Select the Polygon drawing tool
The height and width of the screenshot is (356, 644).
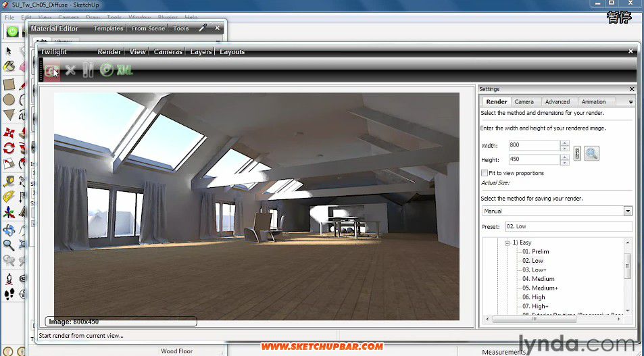tap(9, 115)
